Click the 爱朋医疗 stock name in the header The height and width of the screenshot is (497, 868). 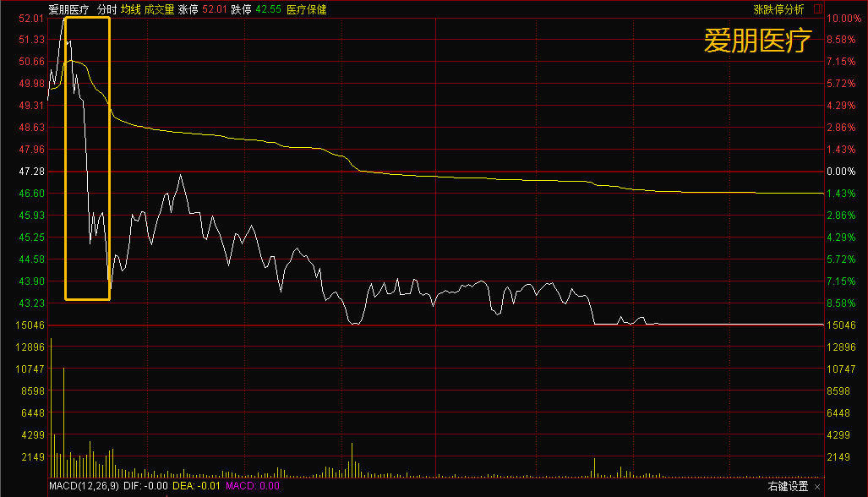pyautogui.click(x=68, y=9)
